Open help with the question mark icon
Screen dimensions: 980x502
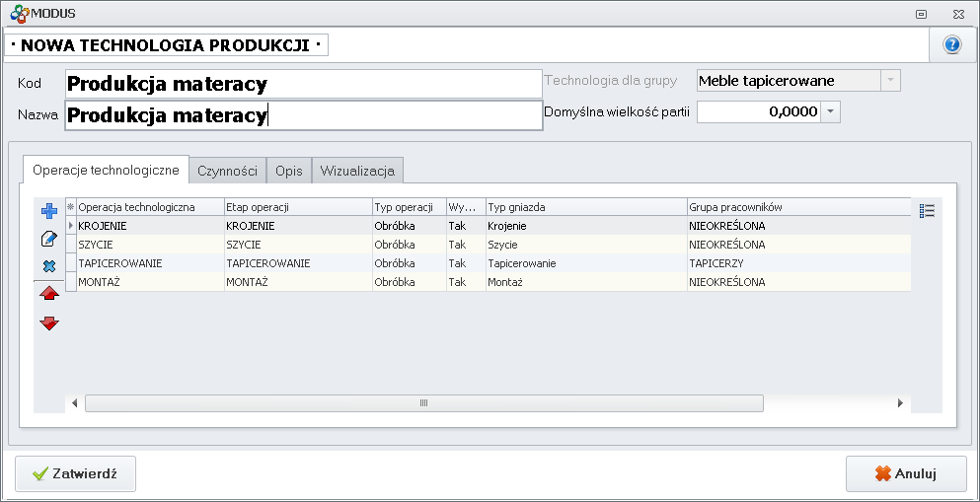point(952,45)
